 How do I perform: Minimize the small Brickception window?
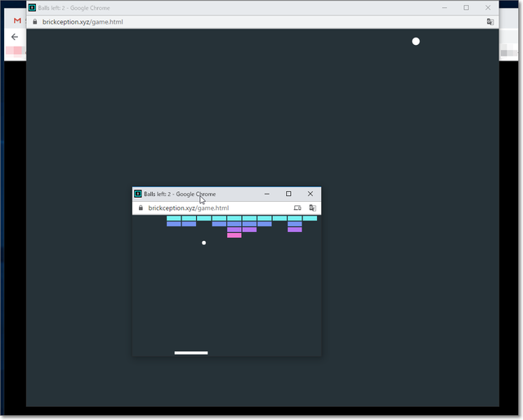click(266, 194)
